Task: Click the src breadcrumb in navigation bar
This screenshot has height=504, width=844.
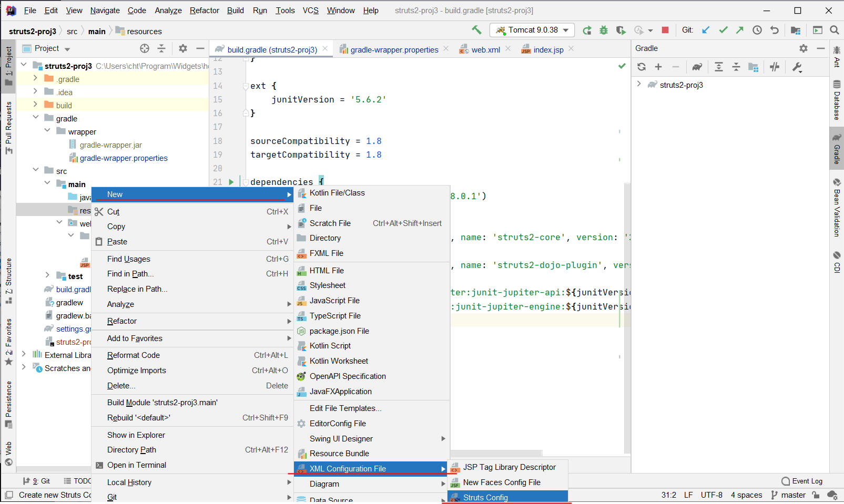Action: pyautogui.click(x=72, y=32)
